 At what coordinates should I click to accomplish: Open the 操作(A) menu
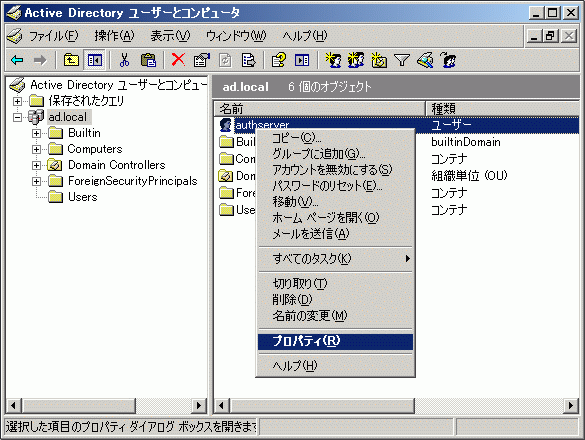[114, 36]
